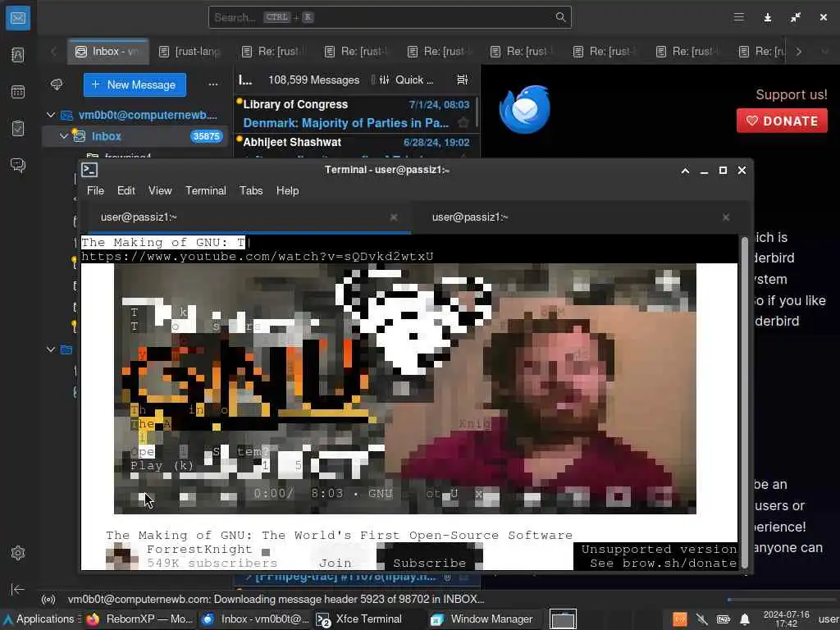Open Tasks sidebar icon
Image resolution: width=840 pixels, height=630 pixels.
[x=18, y=128]
